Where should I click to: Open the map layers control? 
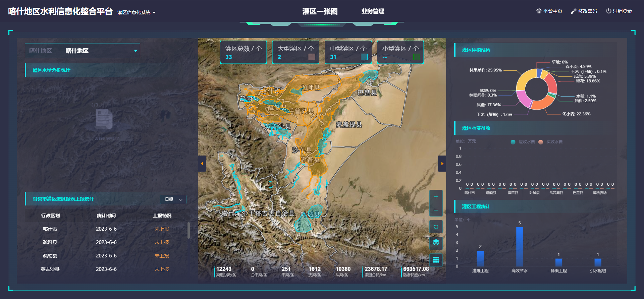click(436, 242)
